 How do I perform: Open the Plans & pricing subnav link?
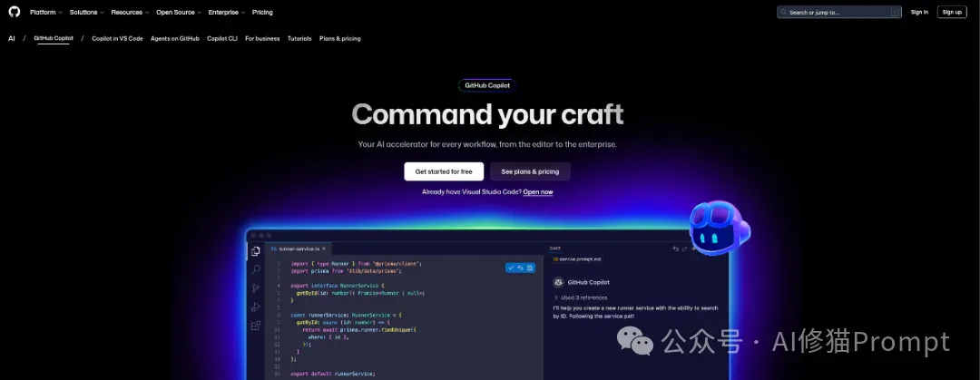click(340, 39)
